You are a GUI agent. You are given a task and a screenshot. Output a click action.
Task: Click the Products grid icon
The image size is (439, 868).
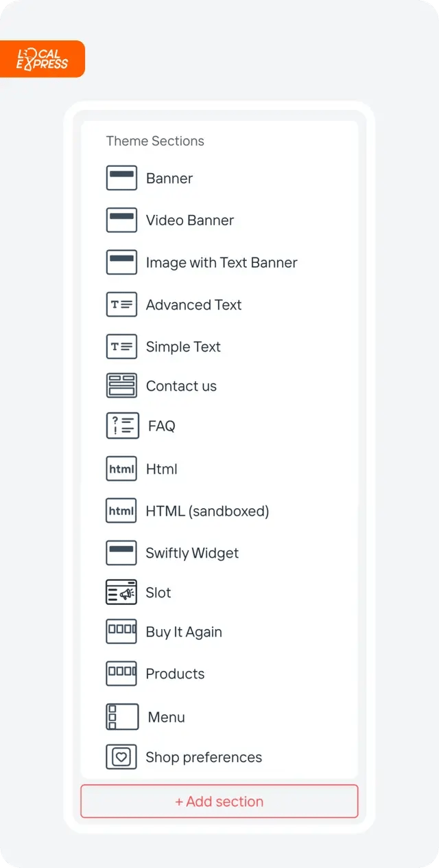[x=121, y=673]
